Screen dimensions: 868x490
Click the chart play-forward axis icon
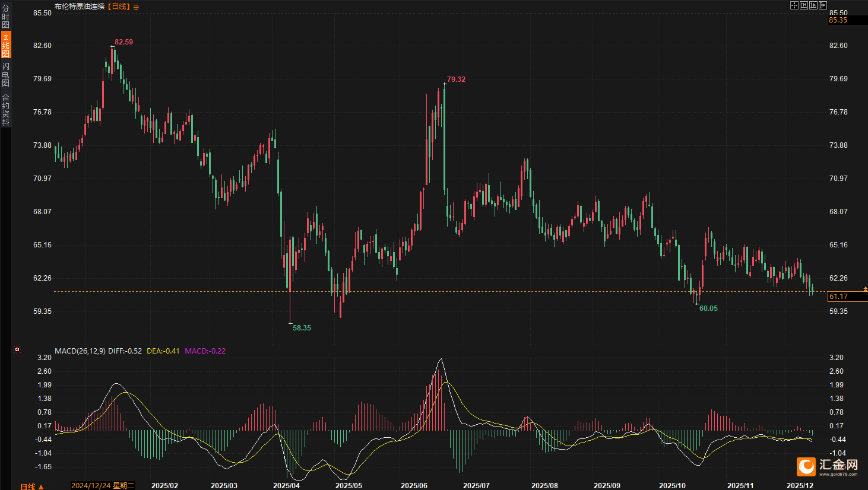coord(813,5)
